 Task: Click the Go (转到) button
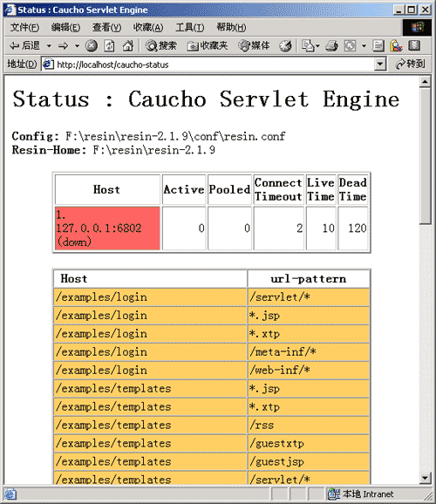click(x=411, y=65)
